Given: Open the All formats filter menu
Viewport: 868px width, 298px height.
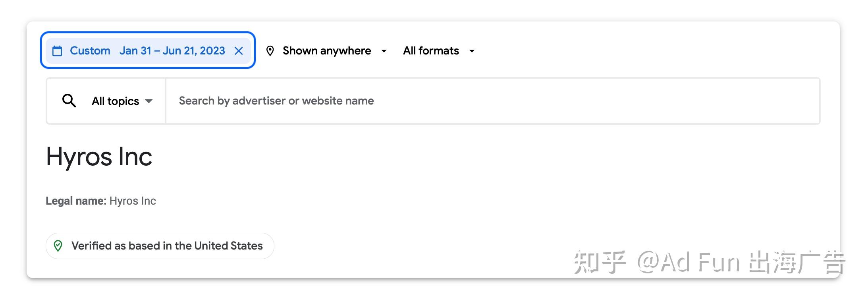Looking at the screenshot, I should pyautogui.click(x=431, y=51).
